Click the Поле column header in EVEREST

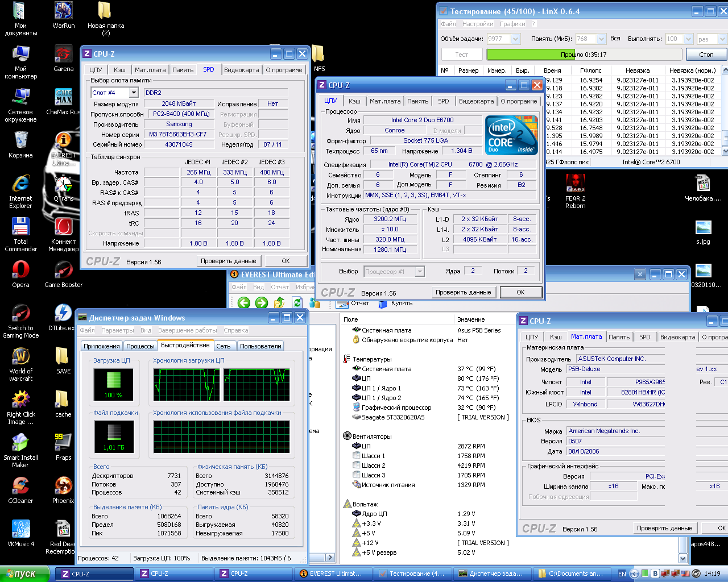tap(397, 319)
